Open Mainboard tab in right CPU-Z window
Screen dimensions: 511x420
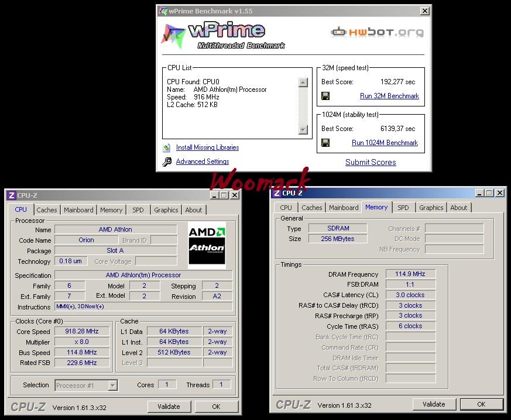(344, 208)
